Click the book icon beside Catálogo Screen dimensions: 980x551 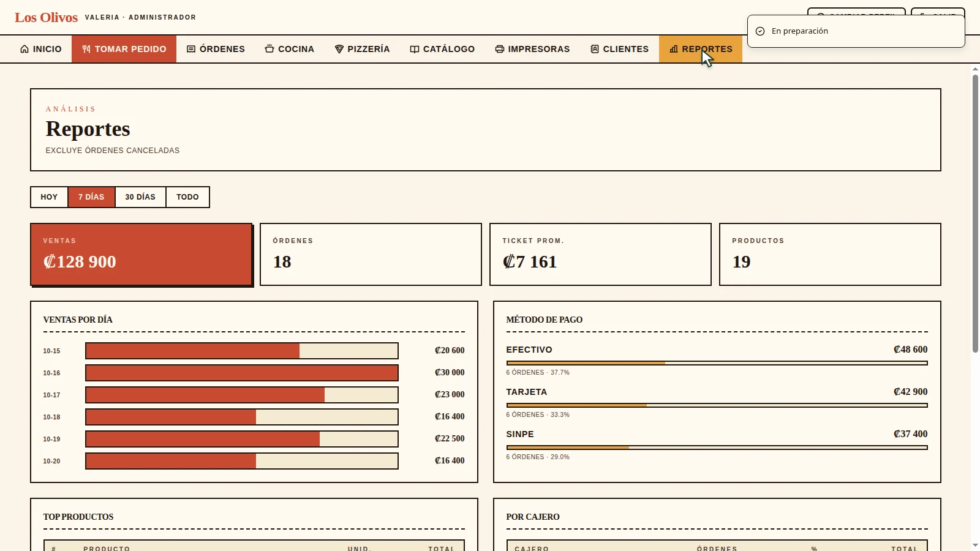415,49
